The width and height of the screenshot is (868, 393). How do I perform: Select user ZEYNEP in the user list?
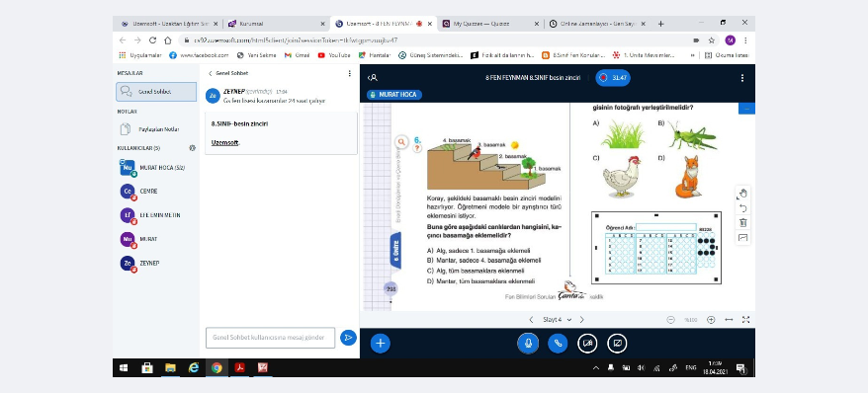tap(156, 263)
